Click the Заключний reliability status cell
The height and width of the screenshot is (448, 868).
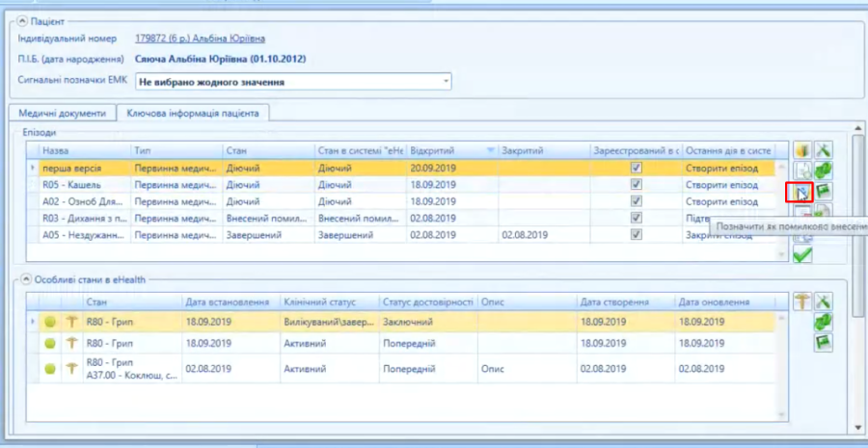point(427,322)
